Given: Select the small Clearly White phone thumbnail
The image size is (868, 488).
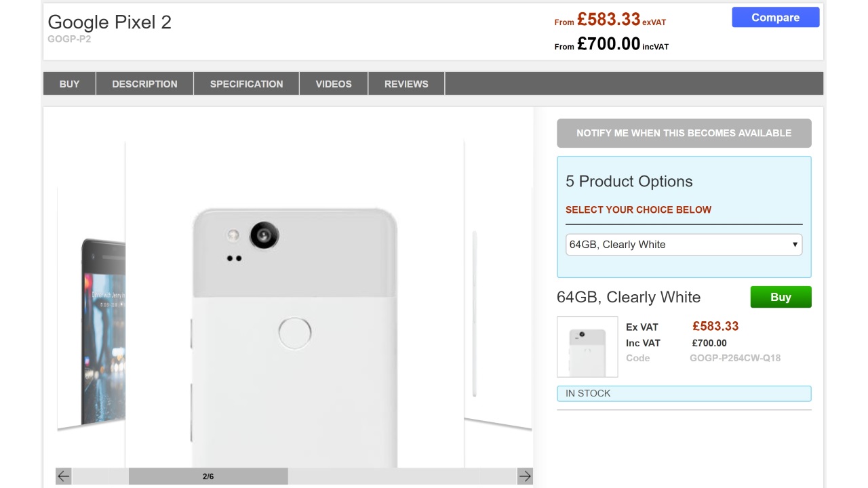Looking at the screenshot, I should point(587,347).
